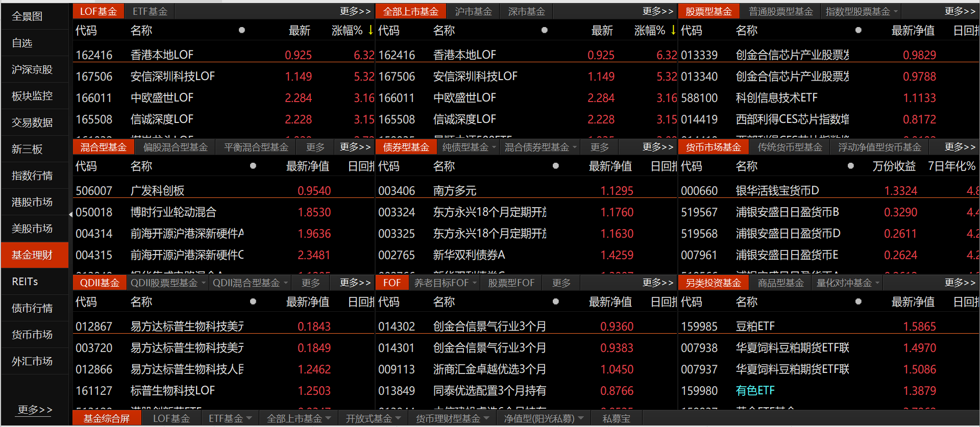Click the column settings dot in 债券型基金 panel header
980x427 pixels.
(x=556, y=166)
